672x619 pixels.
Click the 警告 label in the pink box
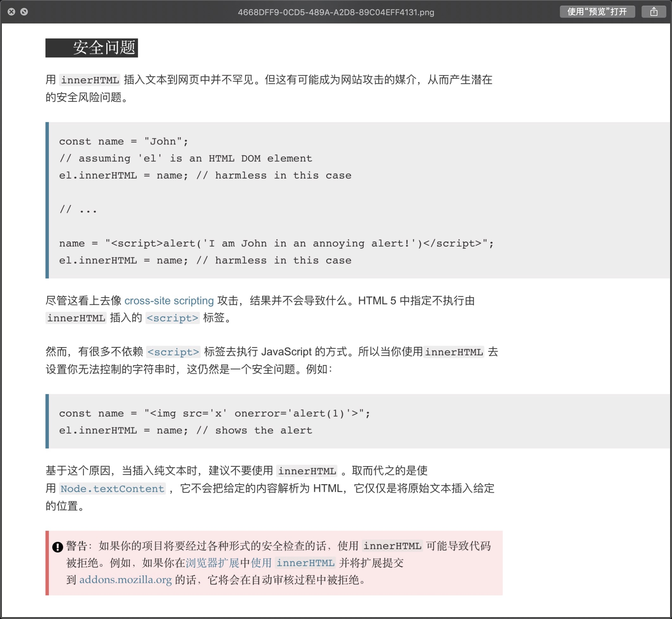(77, 546)
